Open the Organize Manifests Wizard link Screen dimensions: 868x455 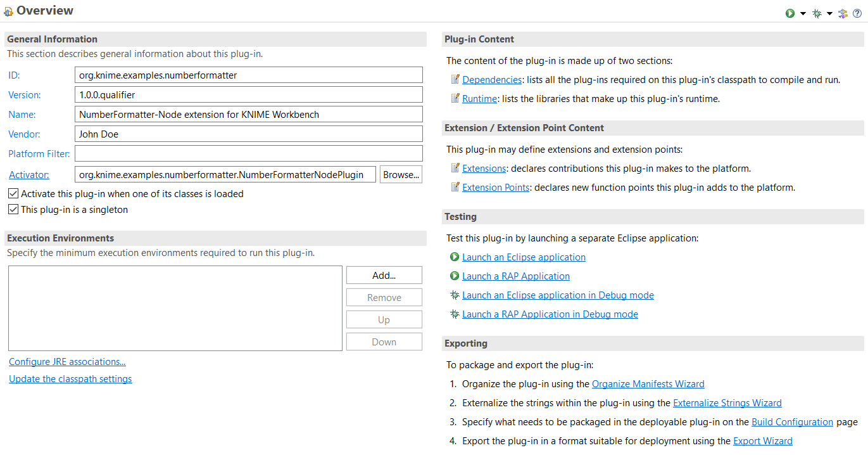point(648,384)
